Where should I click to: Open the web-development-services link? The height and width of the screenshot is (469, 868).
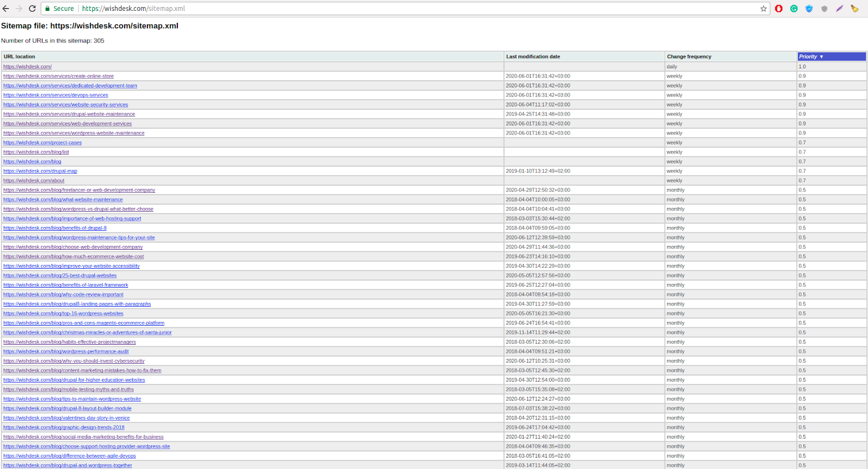tap(67, 124)
